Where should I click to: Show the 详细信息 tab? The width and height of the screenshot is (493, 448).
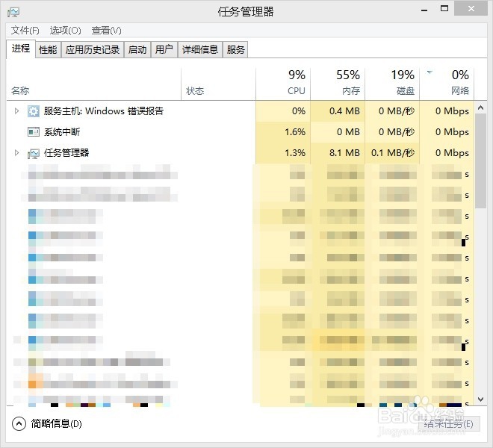[x=200, y=50]
